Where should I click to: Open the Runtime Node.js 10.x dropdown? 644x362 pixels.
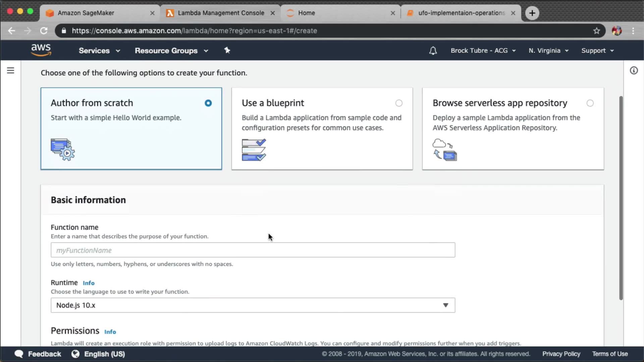253,305
